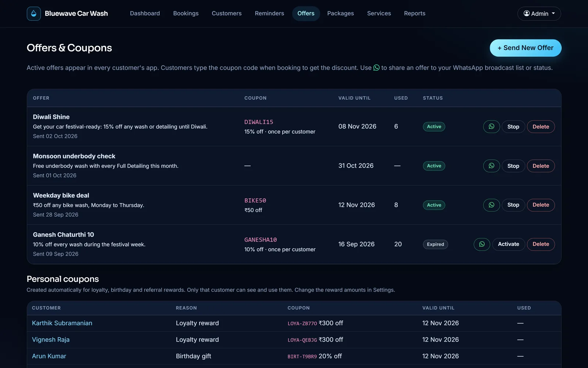
Task: Click the Active badge for Diwali Shine
Action: tap(434, 127)
